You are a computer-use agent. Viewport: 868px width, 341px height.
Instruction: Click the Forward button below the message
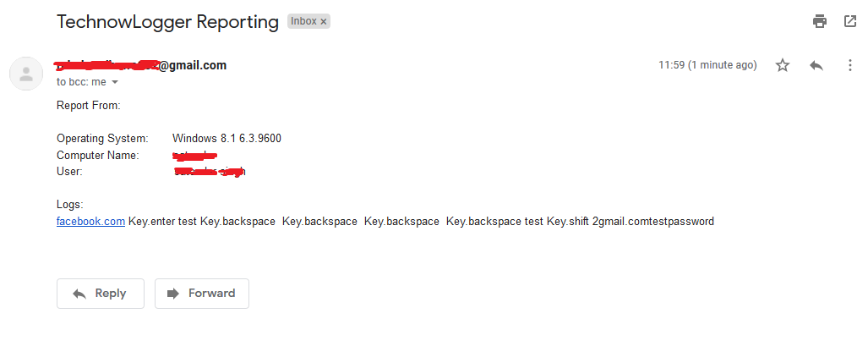pos(201,294)
